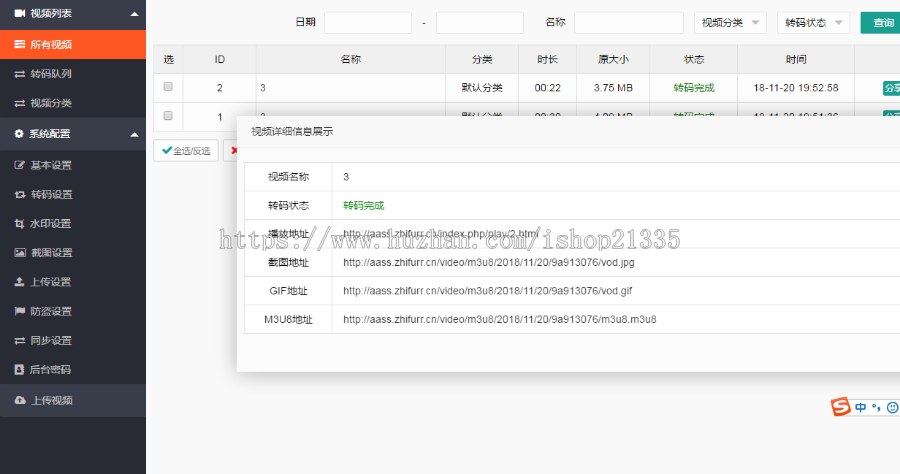Click the video camera icon beside 视频列表
The width and height of the screenshot is (900, 474).
click(x=20, y=13)
